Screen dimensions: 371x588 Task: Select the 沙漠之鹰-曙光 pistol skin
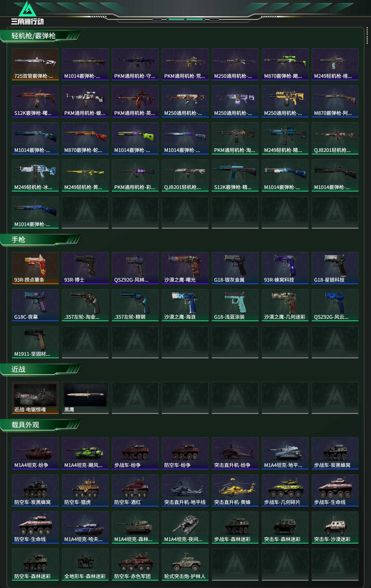click(185, 268)
